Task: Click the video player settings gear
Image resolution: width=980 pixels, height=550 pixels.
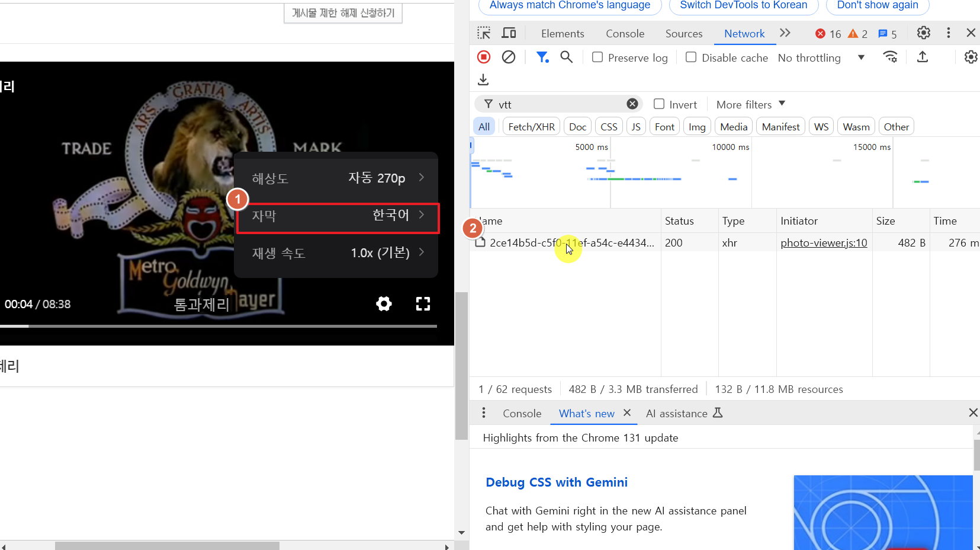Action: pyautogui.click(x=384, y=304)
